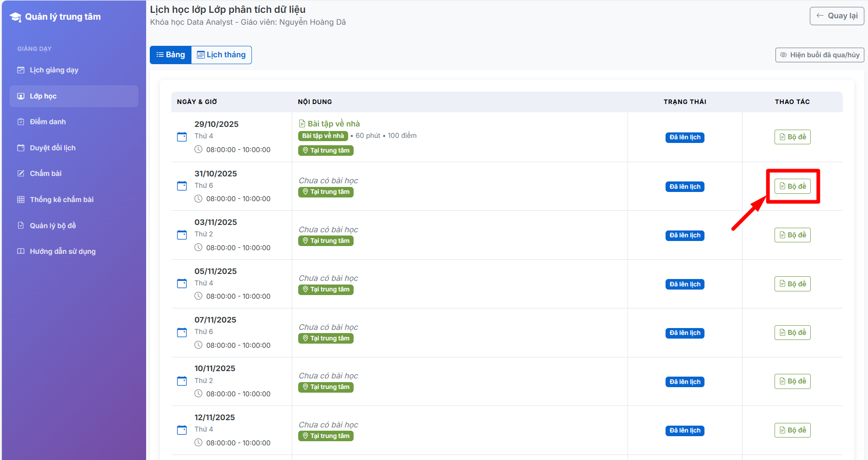This screenshot has width=868, height=460.
Task: Click the Chấm bài pencil icon
Action: [x=21, y=174]
